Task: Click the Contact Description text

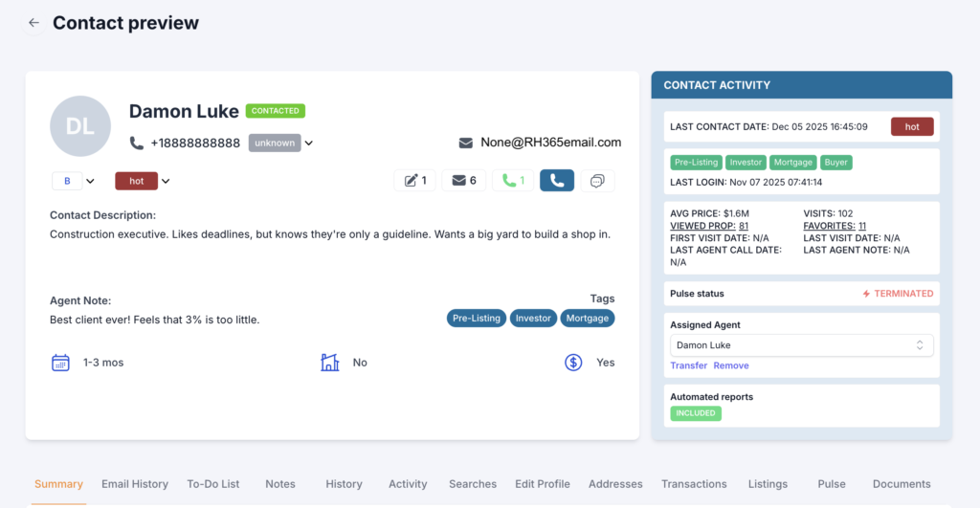Action: [330, 234]
